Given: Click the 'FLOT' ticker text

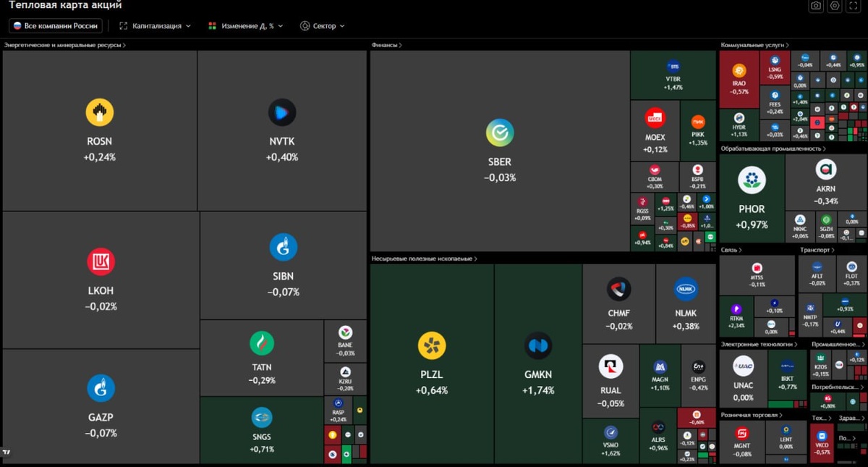Looking at the screenshot, I should pyautogui.click(x=851, y=276).
